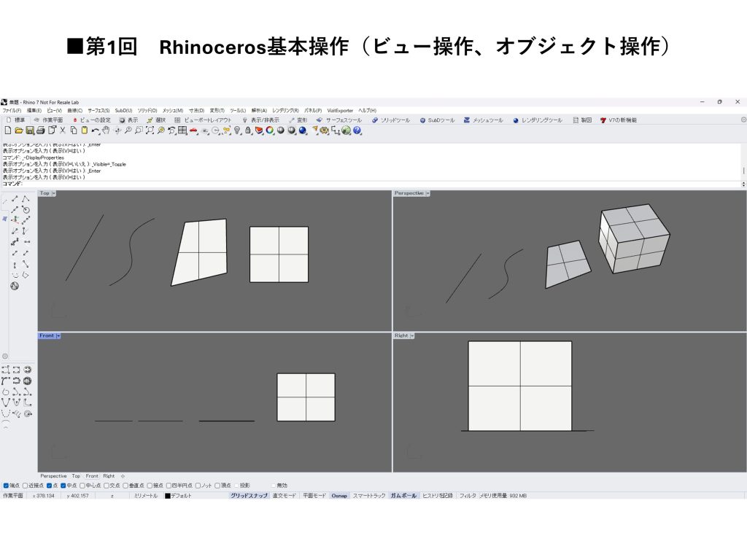This screenshot has width=747, height=560.
Task: Click the ガムボール status bar button
Action: [403, 495]
